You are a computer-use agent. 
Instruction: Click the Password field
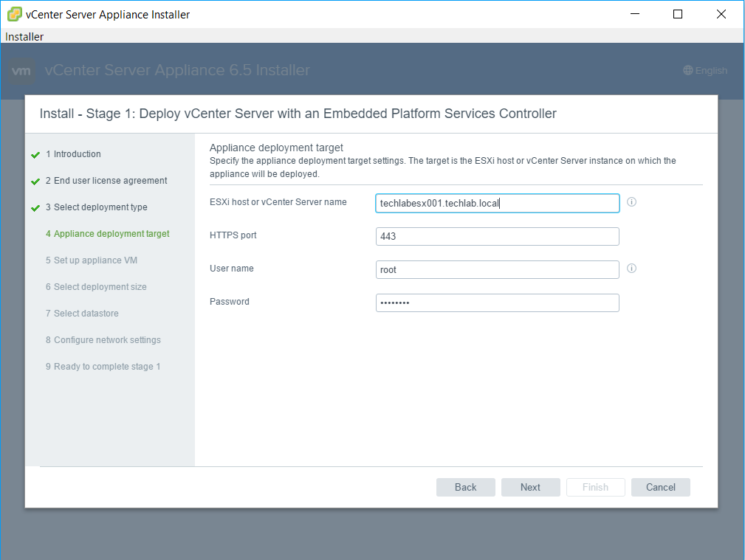[498, 303]
